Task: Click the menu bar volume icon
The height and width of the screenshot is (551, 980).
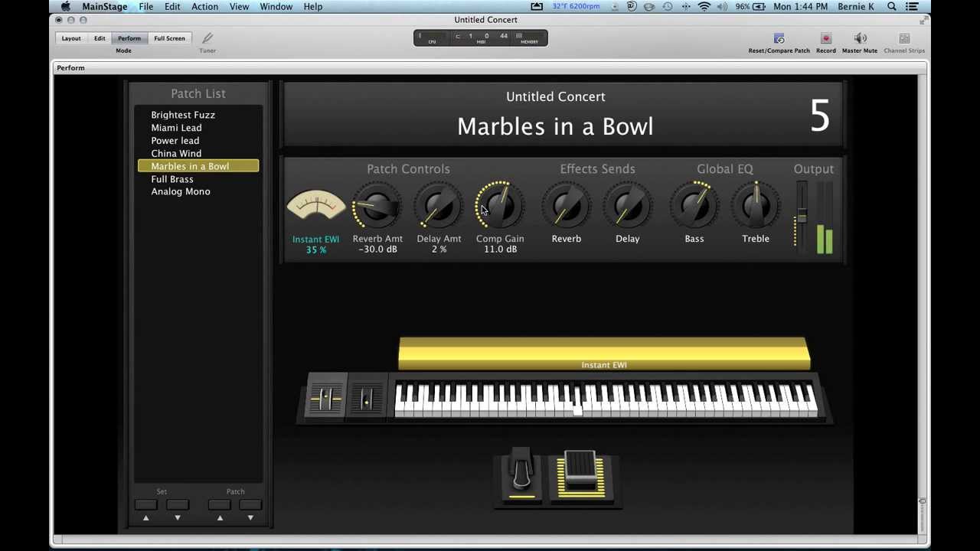Action: pyautogui.click(x=723, y=6)
